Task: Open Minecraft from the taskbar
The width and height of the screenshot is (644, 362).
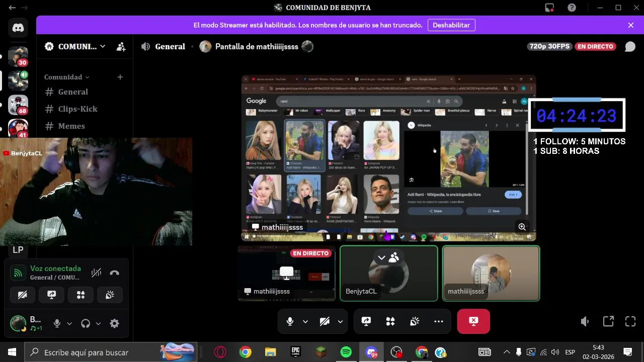Action: point(321,352)
